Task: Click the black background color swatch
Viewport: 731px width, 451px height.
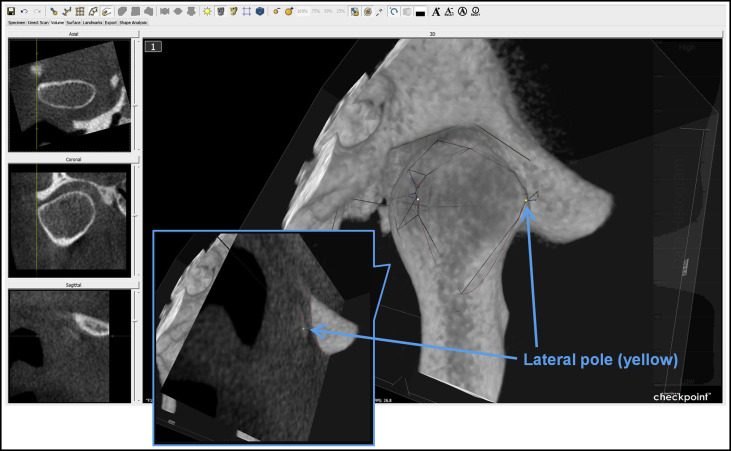Action: click(419, 11)
